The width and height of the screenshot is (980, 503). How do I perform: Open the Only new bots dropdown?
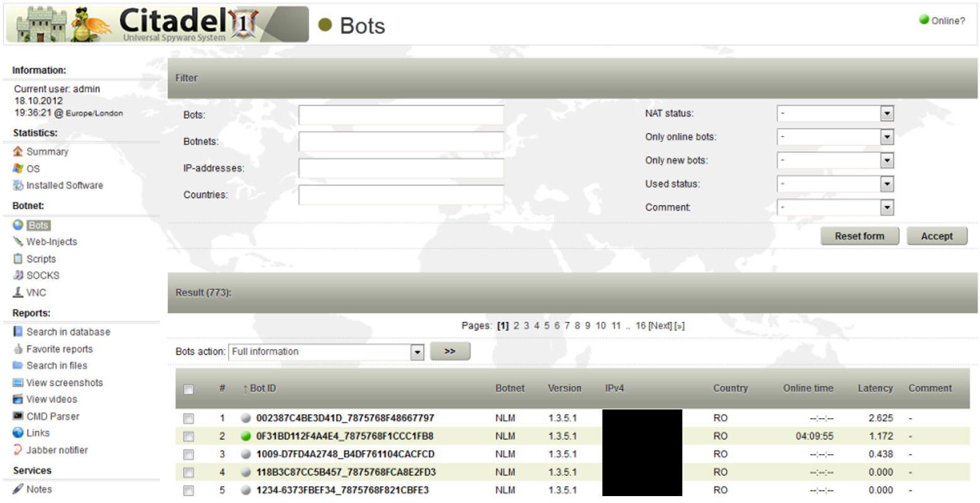click(835, 160)
